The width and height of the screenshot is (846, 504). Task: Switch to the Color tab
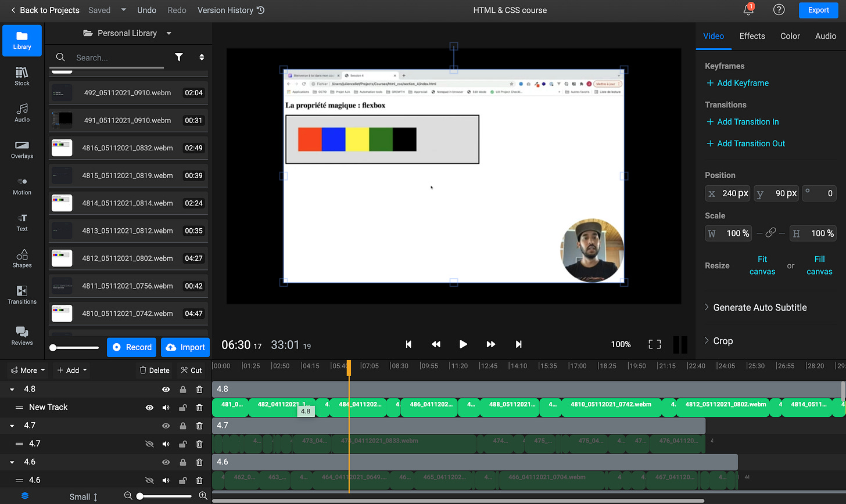point(790,36)
